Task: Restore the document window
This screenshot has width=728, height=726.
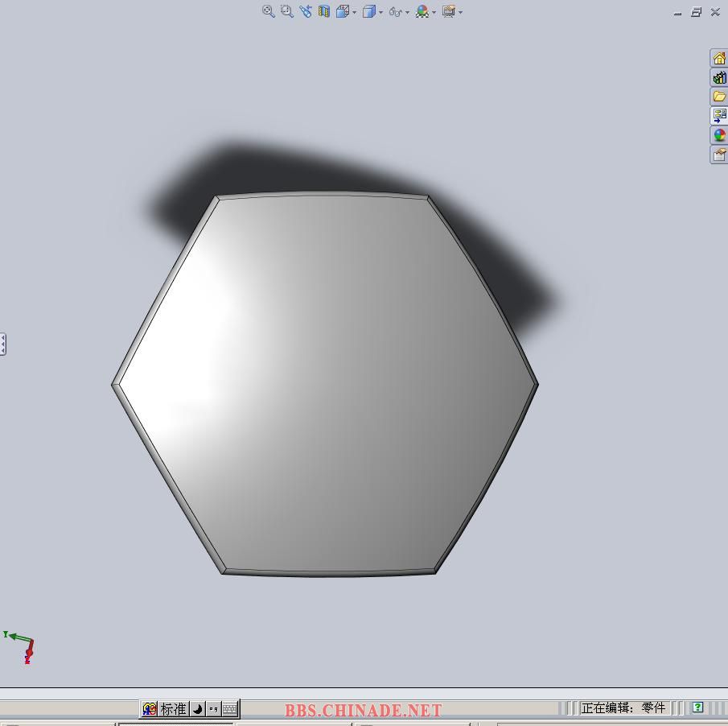Action: (x=696, y=12)
